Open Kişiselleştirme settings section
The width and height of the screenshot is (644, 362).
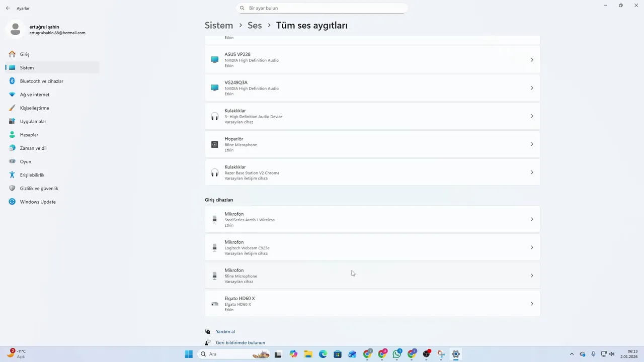click(x=52, y=108)
